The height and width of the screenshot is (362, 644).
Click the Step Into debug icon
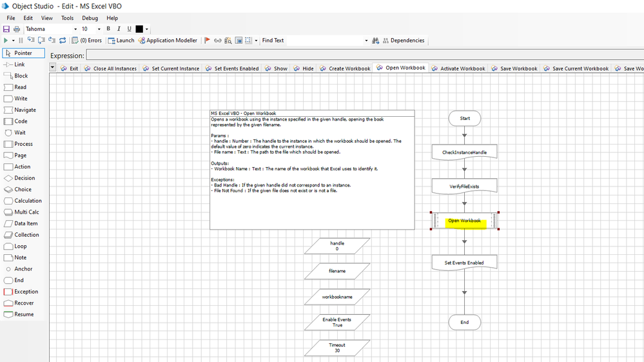pyautogui.click(x=31, y=40)
